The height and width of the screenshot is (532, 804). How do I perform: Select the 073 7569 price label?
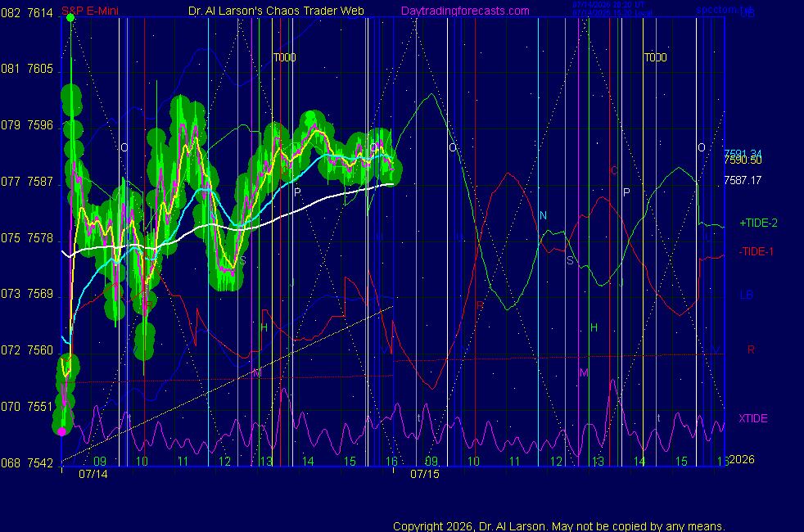coord(27,294)
